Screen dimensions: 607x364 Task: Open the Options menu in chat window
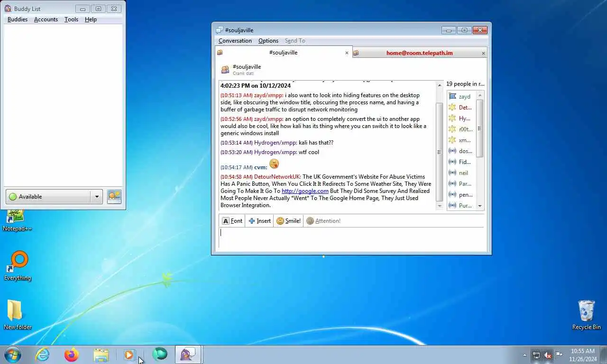268,41
